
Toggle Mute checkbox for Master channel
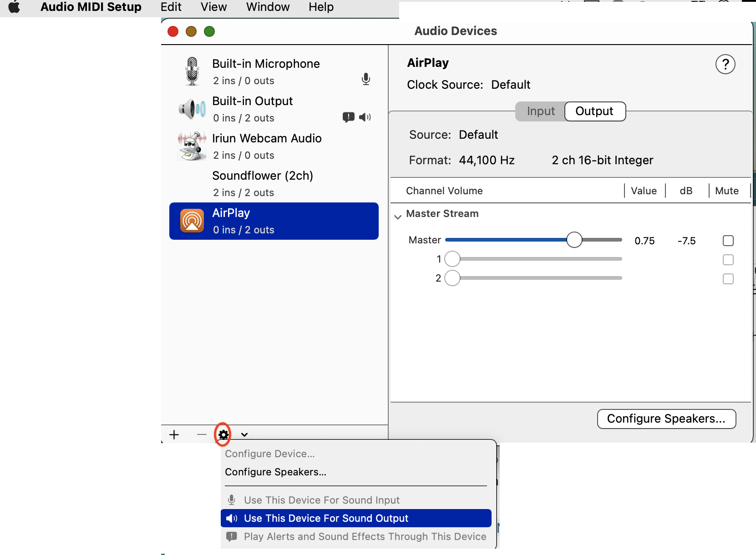[x=728, y=241]
